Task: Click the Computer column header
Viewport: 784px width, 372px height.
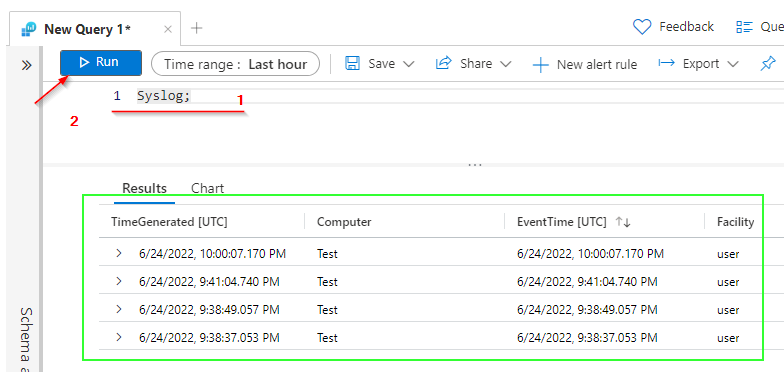Action: tap(344, 222)
